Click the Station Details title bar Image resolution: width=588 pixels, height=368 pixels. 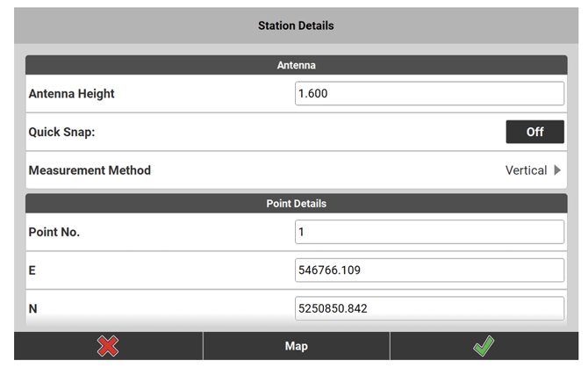click(296, 25)
